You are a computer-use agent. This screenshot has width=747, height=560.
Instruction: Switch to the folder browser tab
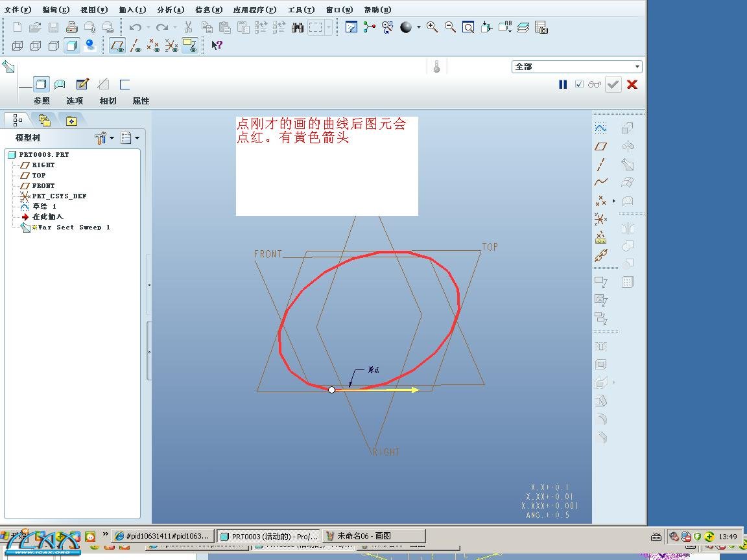pos(44,120)
